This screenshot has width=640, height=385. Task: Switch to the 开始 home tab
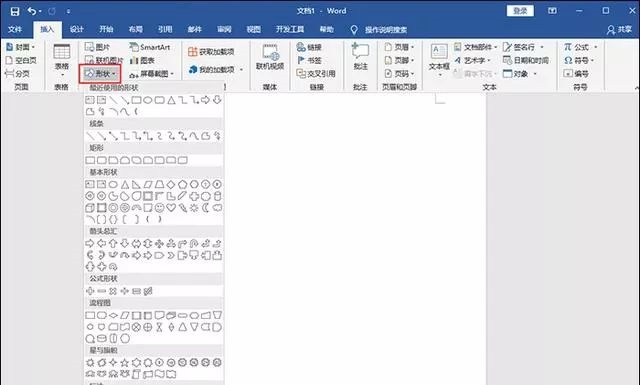click(106, 29)
